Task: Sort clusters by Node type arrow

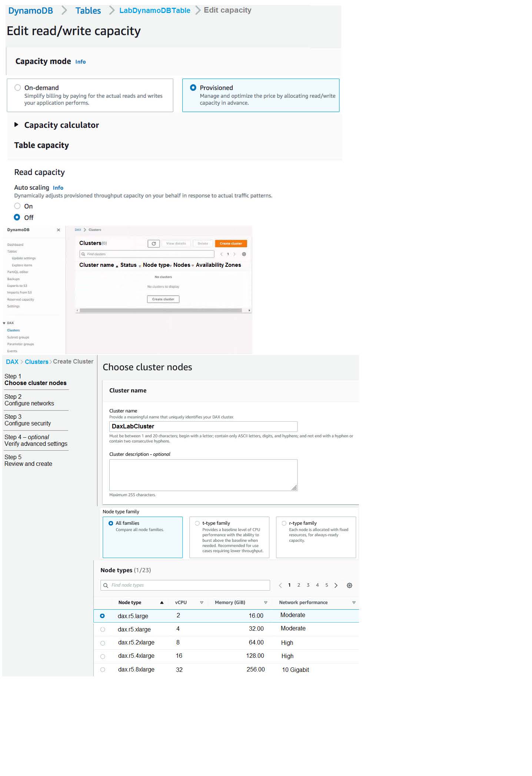Action: 170,266
